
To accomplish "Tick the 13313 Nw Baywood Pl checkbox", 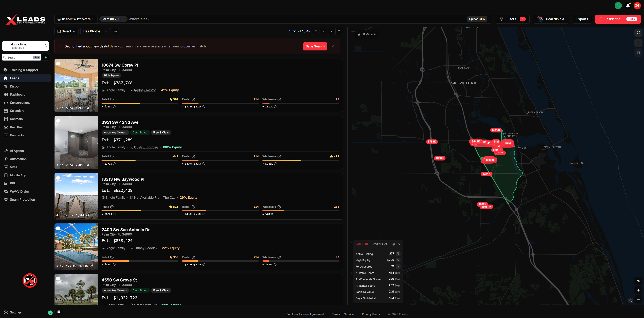I will pyautogui.click(x=58, y=178).
